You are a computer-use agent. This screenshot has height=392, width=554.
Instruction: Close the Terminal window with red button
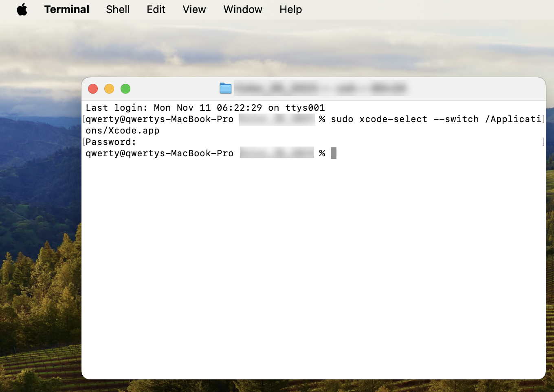[x=93, y=89]
